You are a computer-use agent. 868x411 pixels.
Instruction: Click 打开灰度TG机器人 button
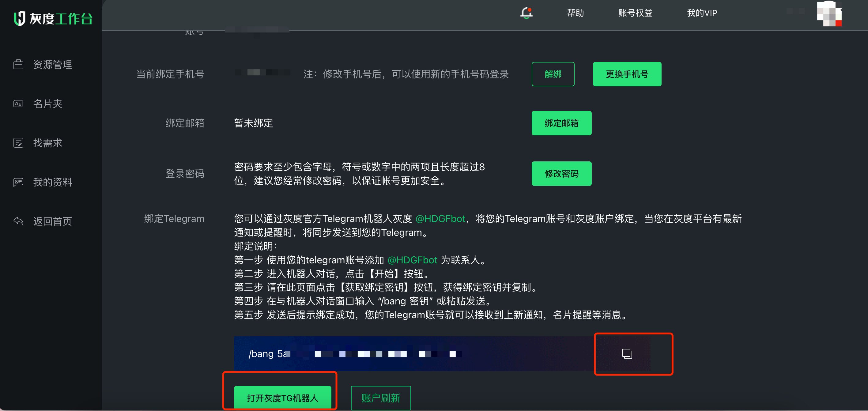(282, 398)
